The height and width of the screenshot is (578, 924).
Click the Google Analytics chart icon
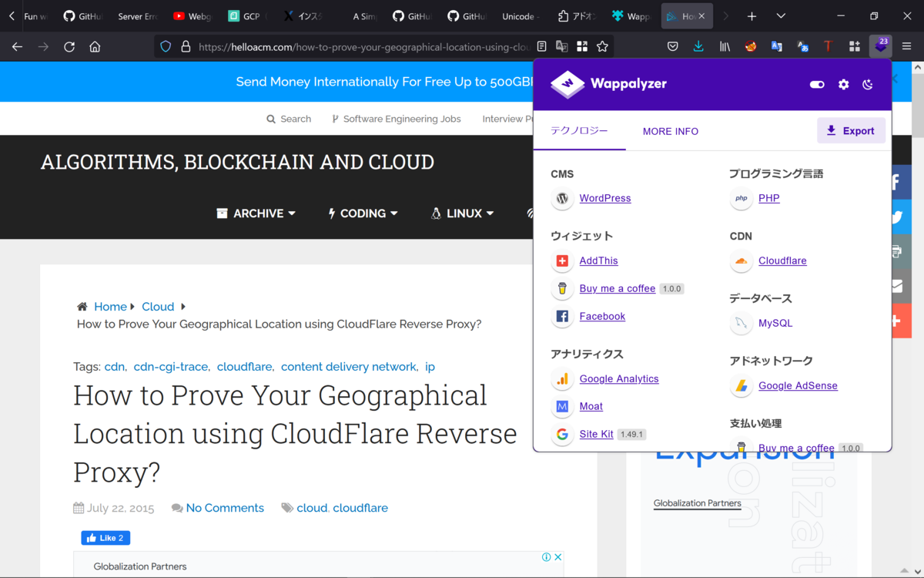click(x=562, y=378)
